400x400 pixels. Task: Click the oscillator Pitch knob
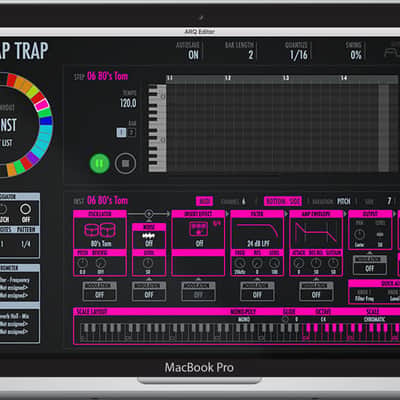tap(83, 264)
